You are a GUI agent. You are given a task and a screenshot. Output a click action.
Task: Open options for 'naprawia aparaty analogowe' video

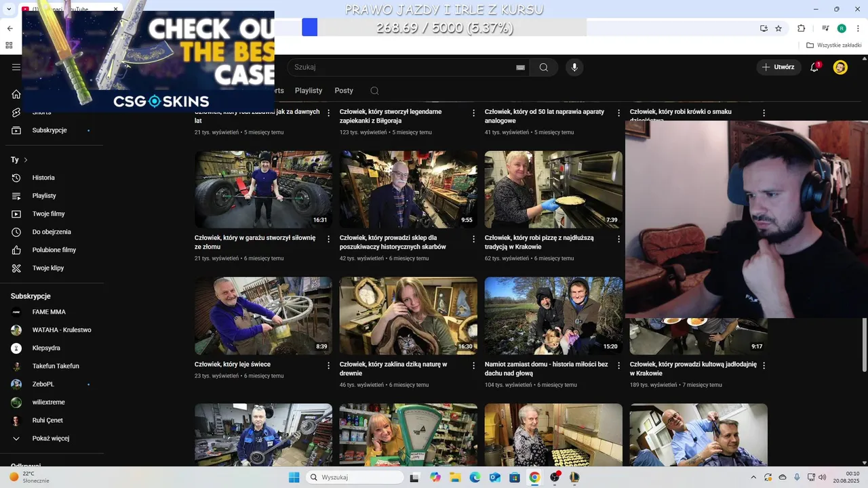(x=619, y=113)
